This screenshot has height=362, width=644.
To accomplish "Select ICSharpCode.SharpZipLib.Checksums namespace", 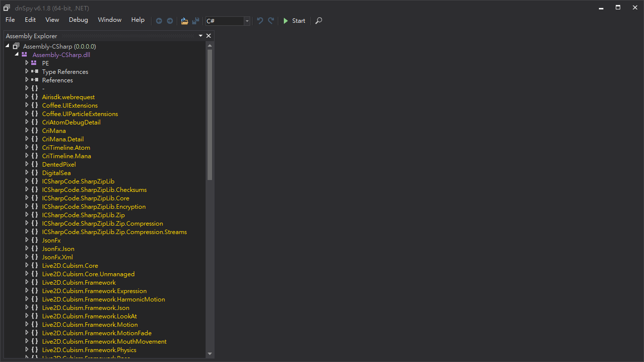I will point(94,189).
